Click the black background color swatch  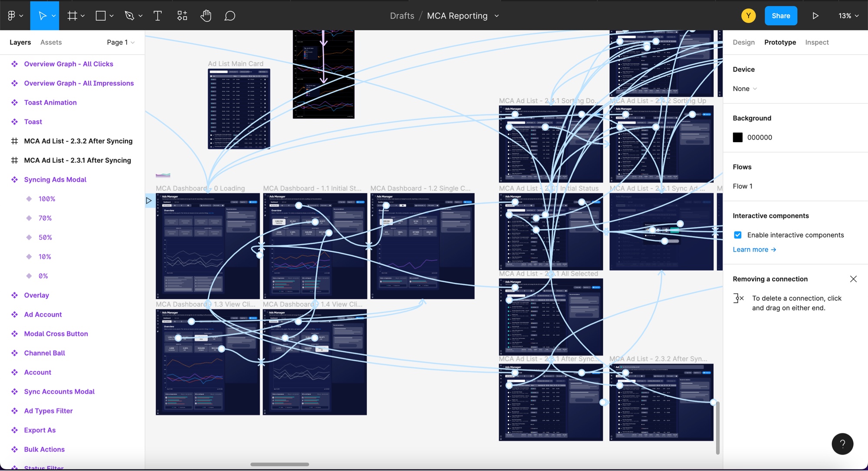point(737,137)
